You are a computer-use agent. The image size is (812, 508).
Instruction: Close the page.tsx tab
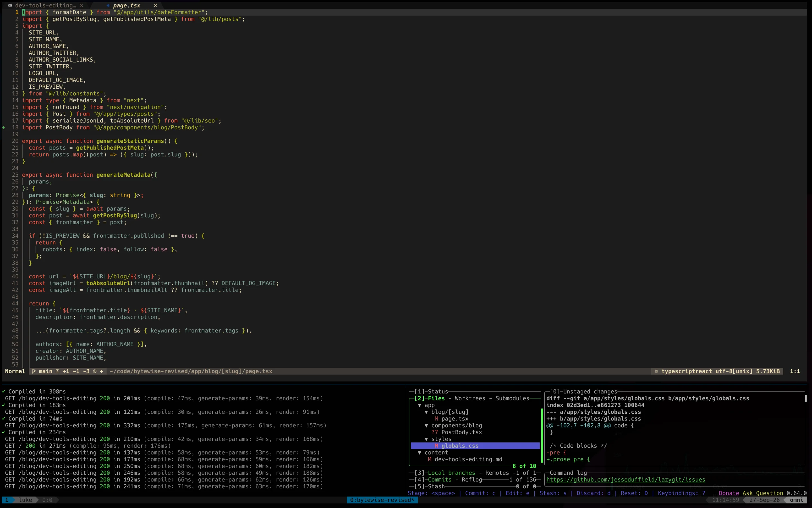155,5
